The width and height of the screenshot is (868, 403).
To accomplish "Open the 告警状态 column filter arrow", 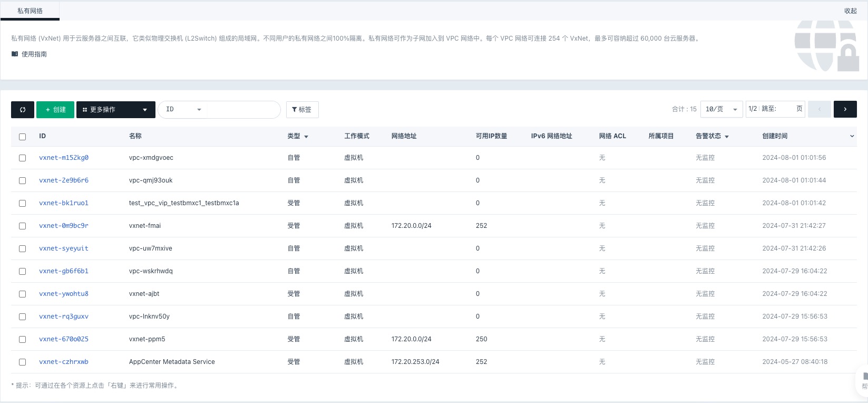I will point(727,137).
